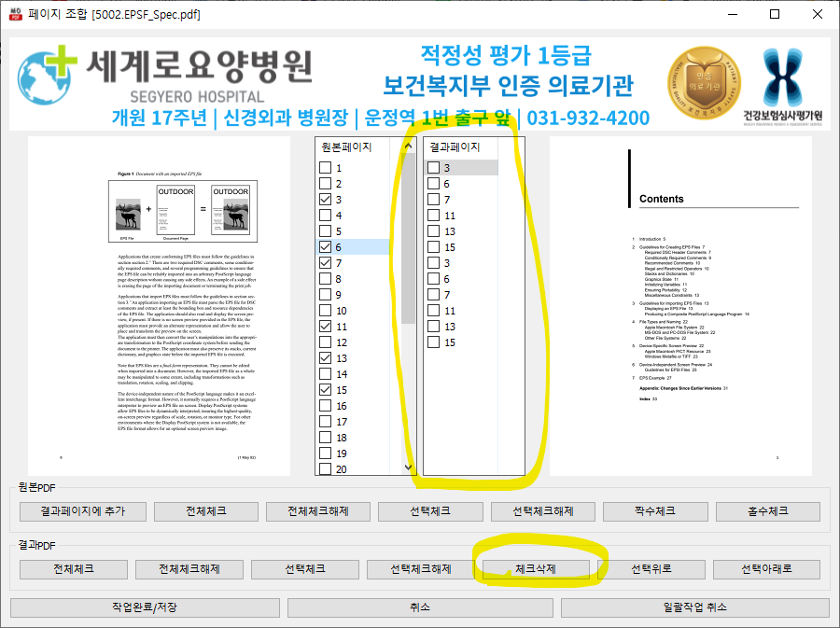Click the 원본페이지 column header
Viewport: 840px width, 628px height.
tap(353, 147)
